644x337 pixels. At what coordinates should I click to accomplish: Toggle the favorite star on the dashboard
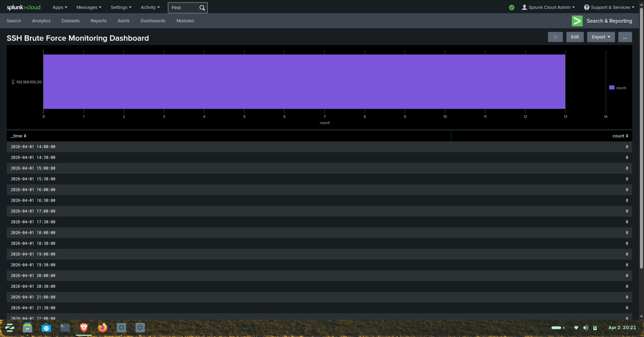pyautogui.click(x=555, y=37)
